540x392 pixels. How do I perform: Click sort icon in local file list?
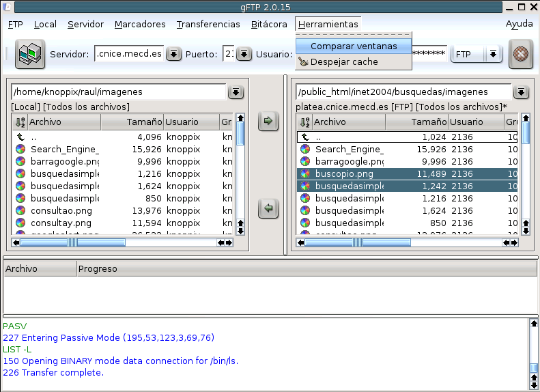click(x=19, y=122)
